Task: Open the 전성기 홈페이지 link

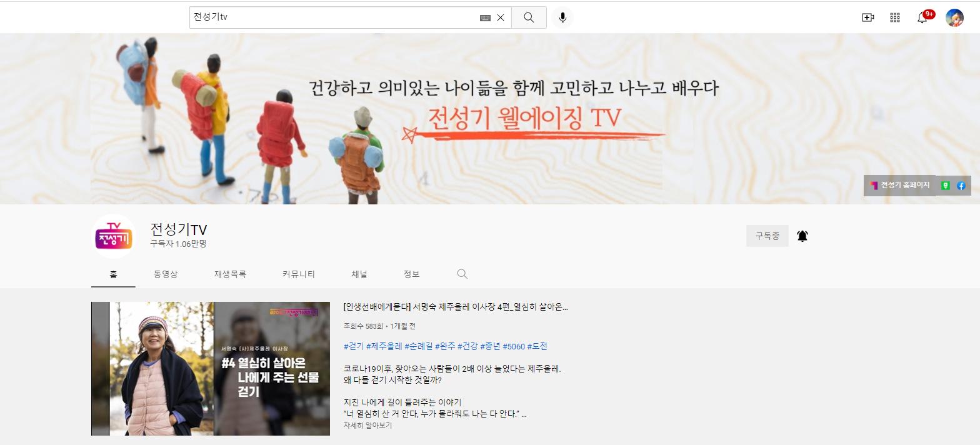Action: (x=900, y=185)
